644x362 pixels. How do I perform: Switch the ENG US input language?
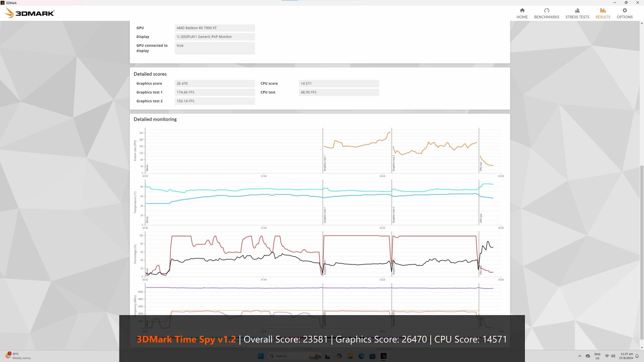(x=597, y=356)
